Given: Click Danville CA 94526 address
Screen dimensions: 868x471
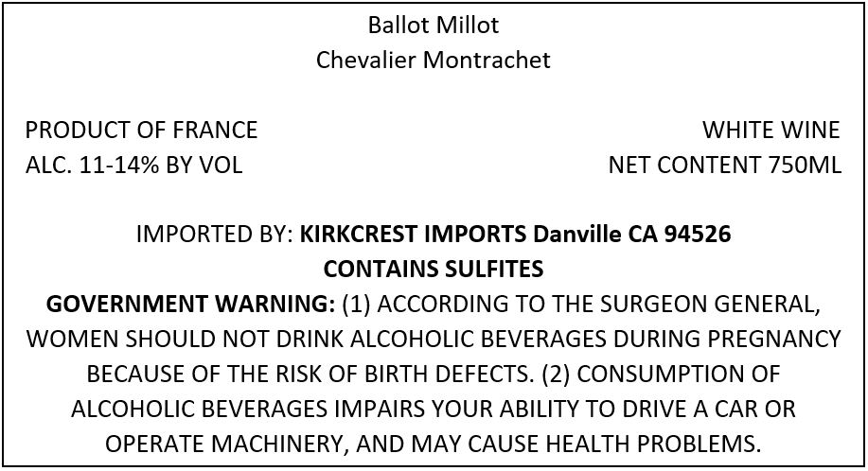Looking at the screenshot, I should point(631,235).
